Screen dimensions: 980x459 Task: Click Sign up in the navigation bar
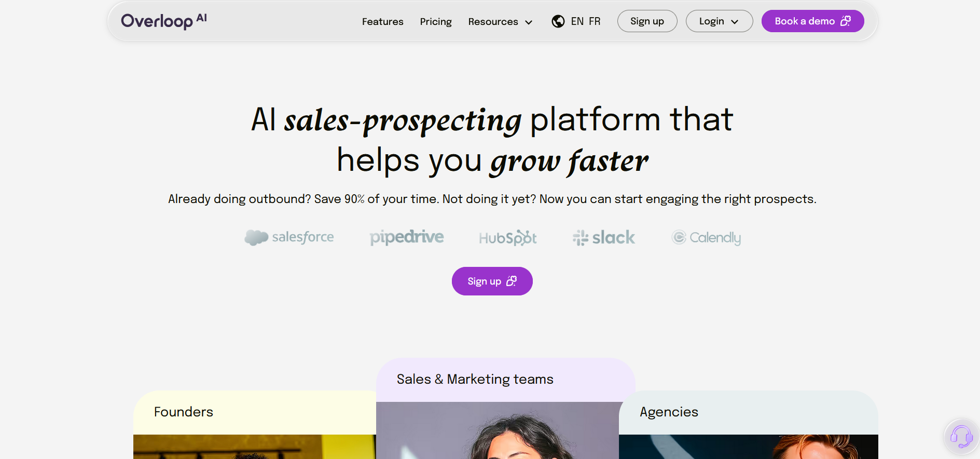tap(647, 21)
